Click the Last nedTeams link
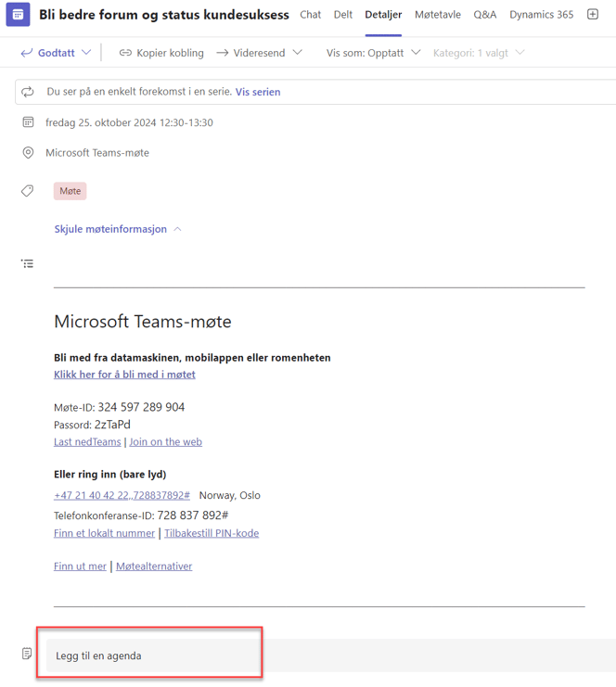Viewport: 616px width, 687px height. 87,441
